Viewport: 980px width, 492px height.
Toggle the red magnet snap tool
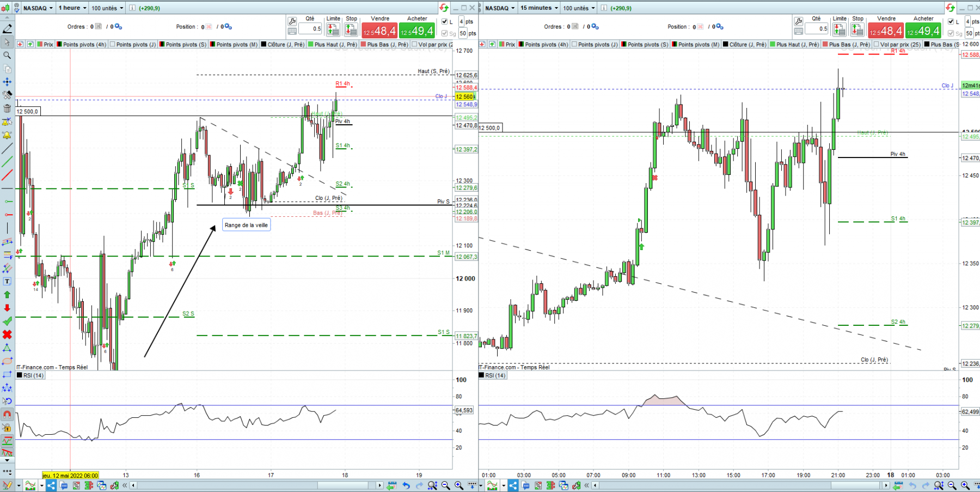tap(7, 414)
